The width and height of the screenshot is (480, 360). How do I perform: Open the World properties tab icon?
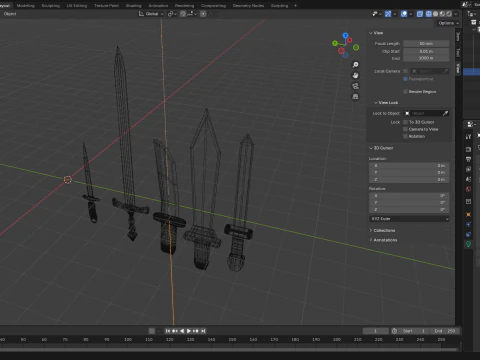[x=468, y=189]
